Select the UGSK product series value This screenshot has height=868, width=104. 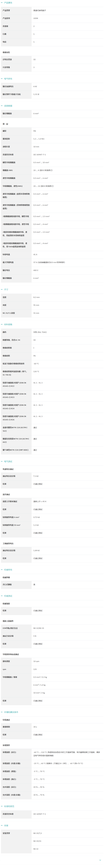36,18
